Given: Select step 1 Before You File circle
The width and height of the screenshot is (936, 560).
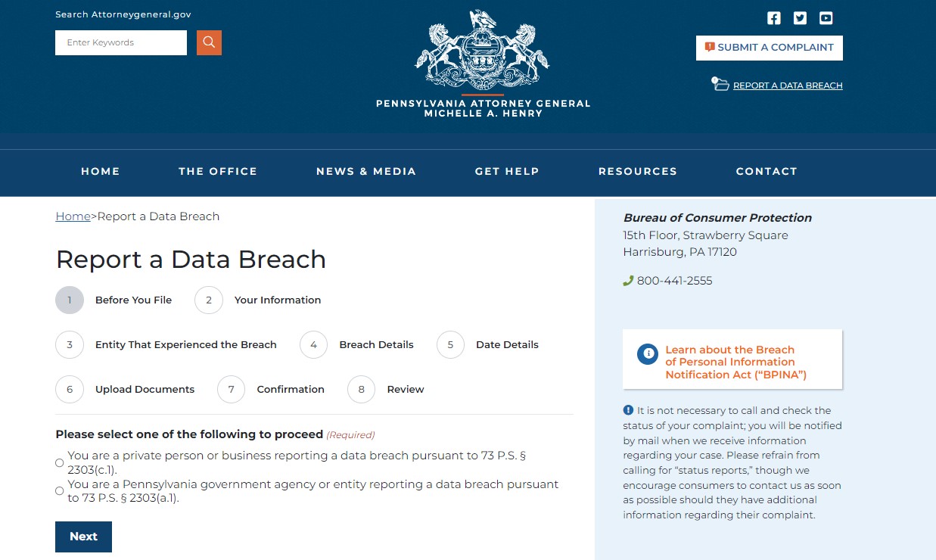Looking at the screenshot, I should [70, 300].
